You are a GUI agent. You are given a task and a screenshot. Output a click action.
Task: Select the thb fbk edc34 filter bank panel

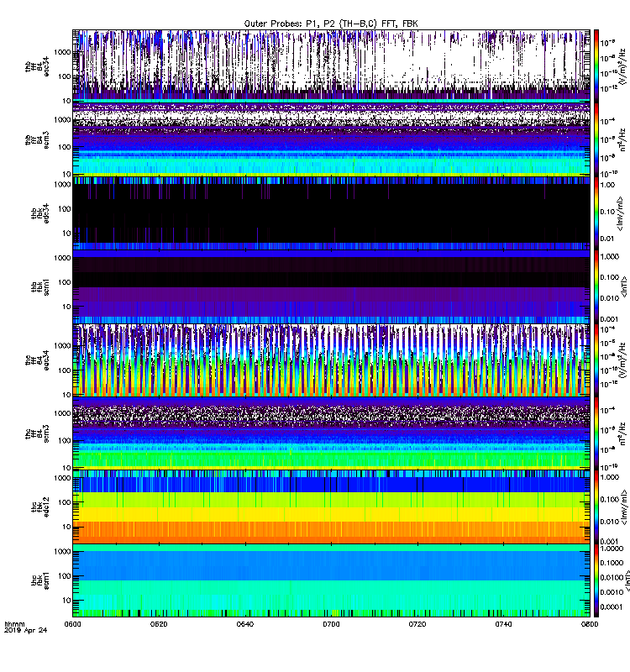[x=331, y=213]
